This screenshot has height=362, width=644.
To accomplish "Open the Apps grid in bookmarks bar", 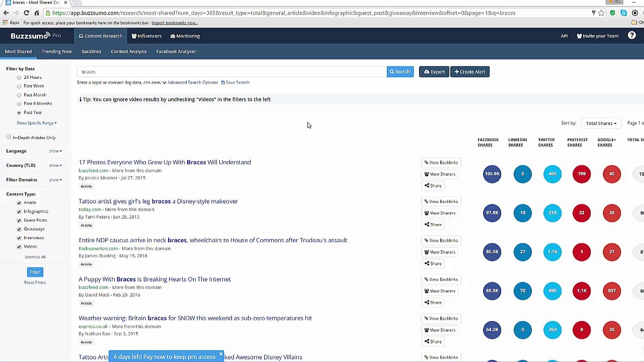I will [x=11, y=23].
